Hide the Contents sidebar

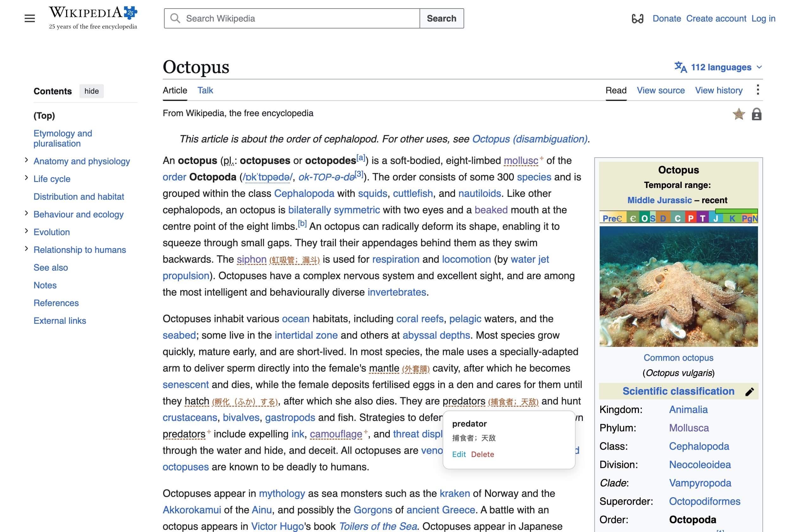point(91,91)
